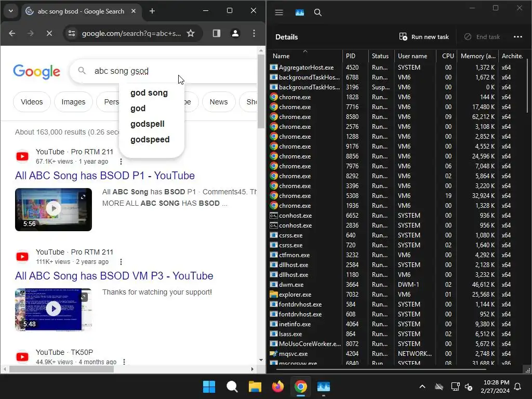Viewport: 532px width, 399px height.
Task: Open the Task Manager more options ellipsis
Action: click(x=518, y=37)
